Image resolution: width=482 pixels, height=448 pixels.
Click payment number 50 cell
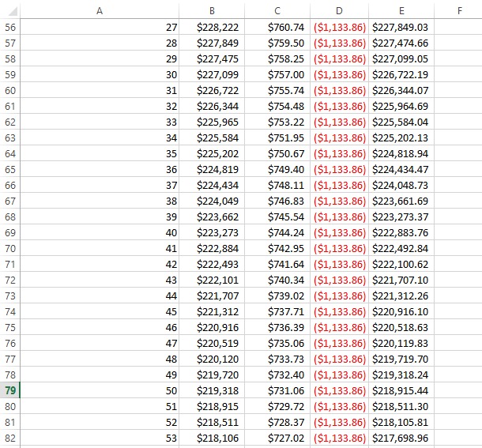click(x=100, y=390)
